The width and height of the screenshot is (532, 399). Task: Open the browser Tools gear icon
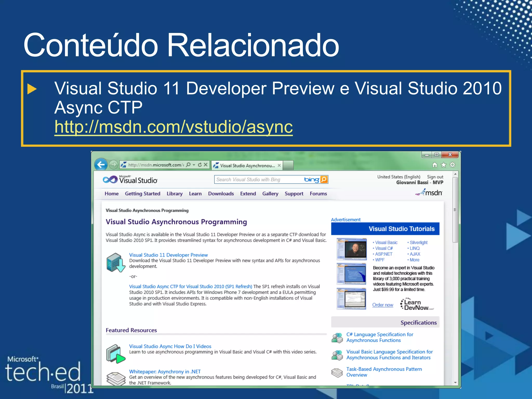click(x=453, y=165)
